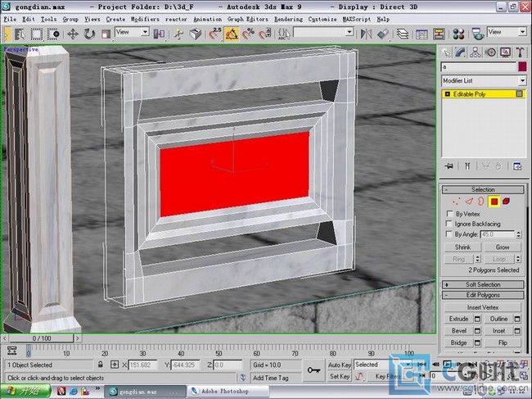
Task: Toggle the Spinner Snap icon
Action: click(x=265, y=34)
